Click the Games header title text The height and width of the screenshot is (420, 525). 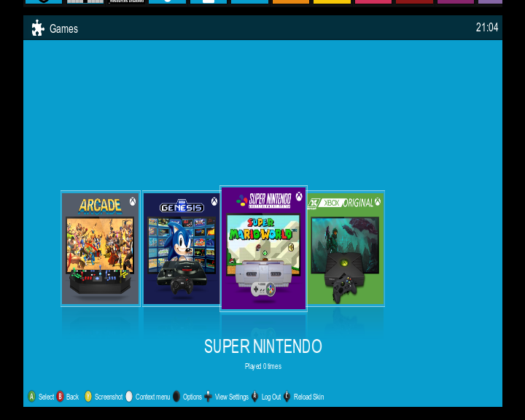(x=63, y=29)
